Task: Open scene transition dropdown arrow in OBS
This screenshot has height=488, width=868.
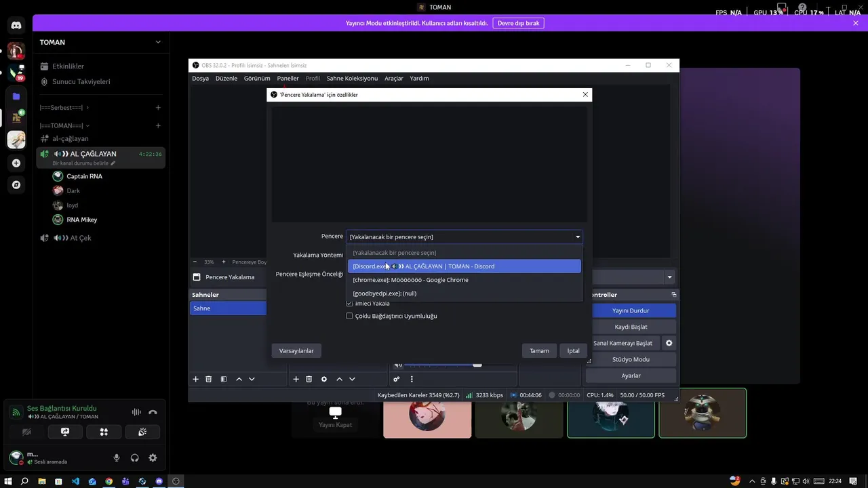Action: (669, 277)
